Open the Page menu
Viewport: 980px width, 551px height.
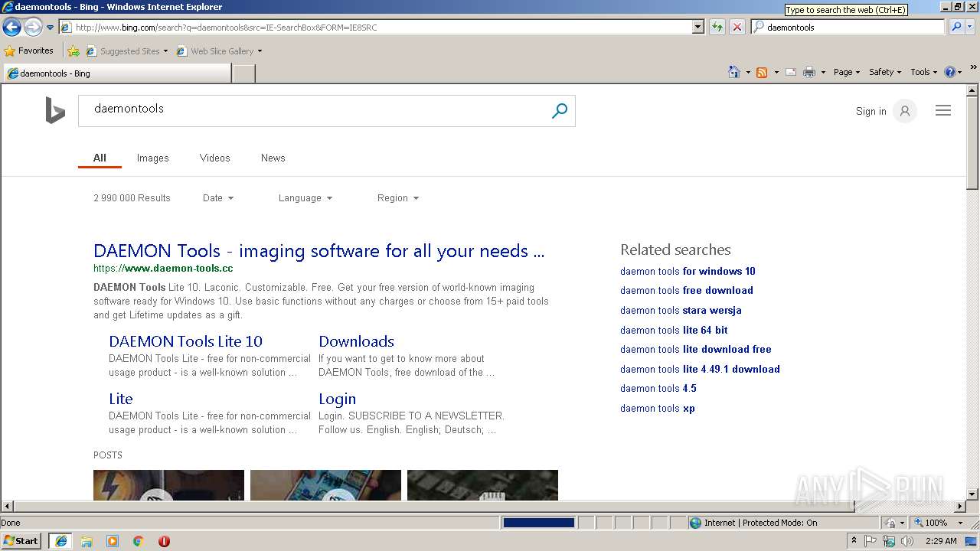[x=846, y=72]
